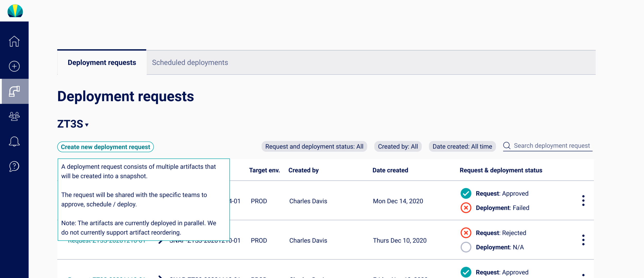Click Mon Dec 14, 2020 date cell
Viewport: 644px width, 278px height.
[398, 201]
